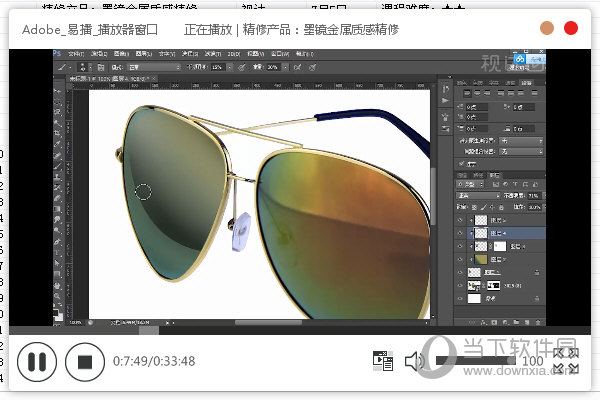The width and height of the screenshot is (600, 400).
Task: Select the Rectangular Marquee tool
Action: [58, 102]
